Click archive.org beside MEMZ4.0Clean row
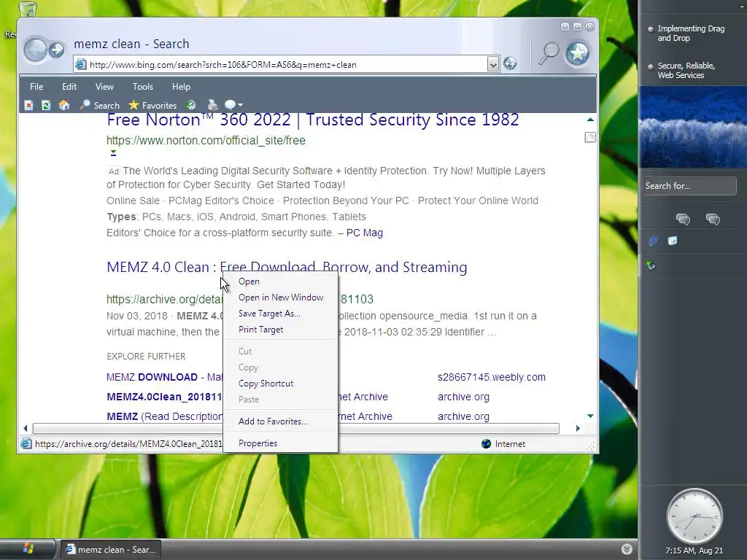 [463, 397]
